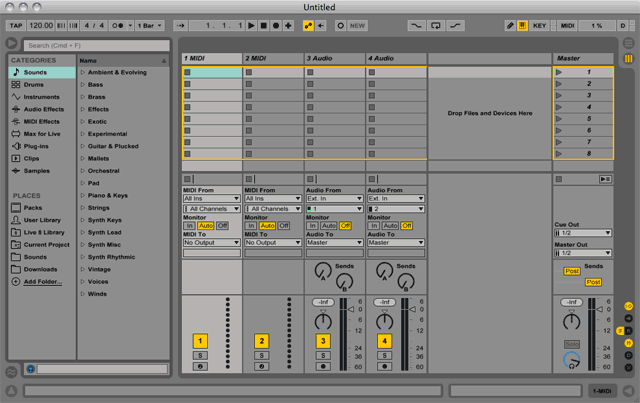Open Audio From Ext. In dropdown on track 3
The width and height of the screenshot is (640, 403).
pos(334,198)
